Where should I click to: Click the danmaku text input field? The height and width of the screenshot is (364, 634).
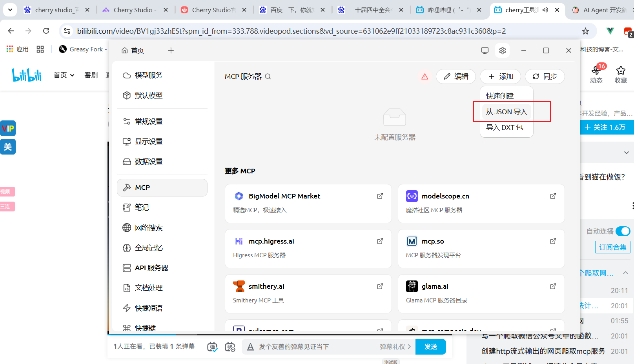pos(314,347)
